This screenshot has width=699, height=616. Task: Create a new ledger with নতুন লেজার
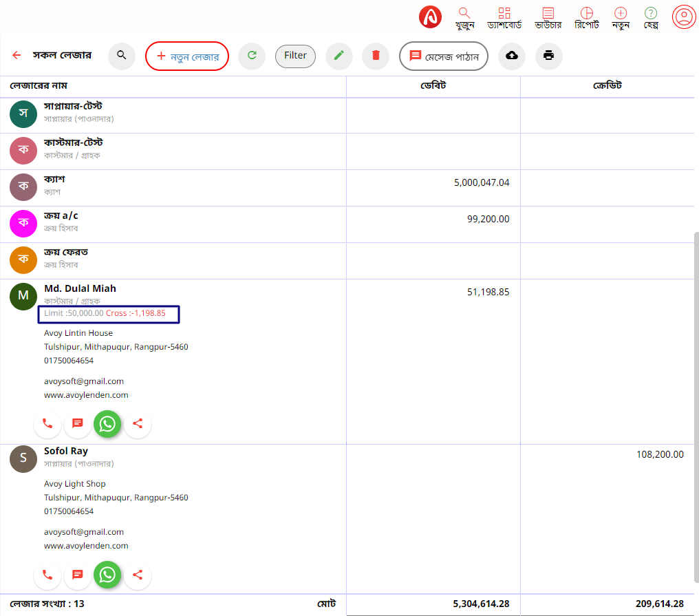pyautogui.click(x=187, y=56)
